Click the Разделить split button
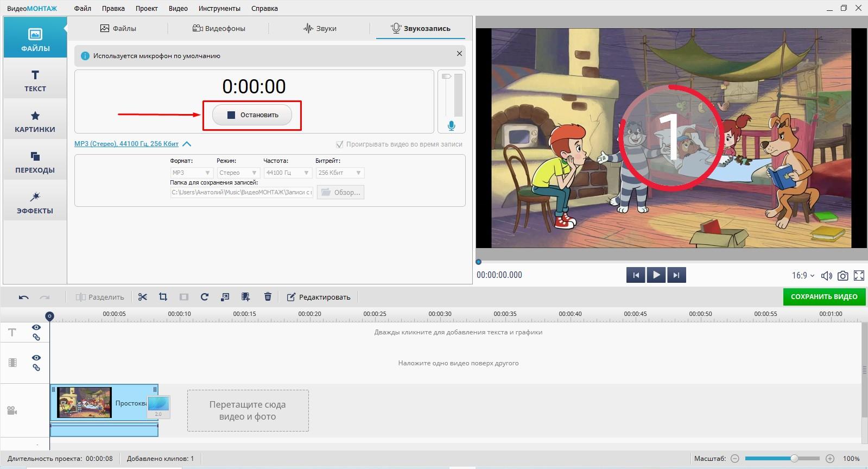Screen dimensions: 868x469 coord(100,297)
